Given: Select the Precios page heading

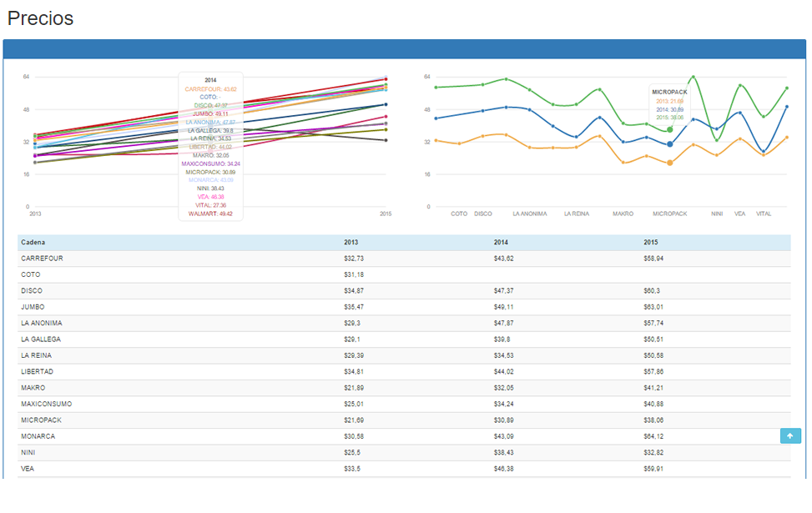Looking at the screenshot, I should click(x=40, y=18).
